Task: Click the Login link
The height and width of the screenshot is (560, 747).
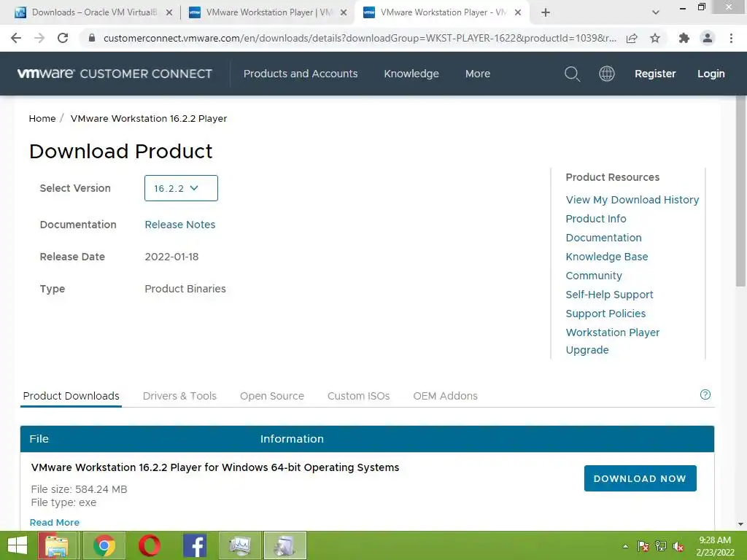Action: pos(711,74)
